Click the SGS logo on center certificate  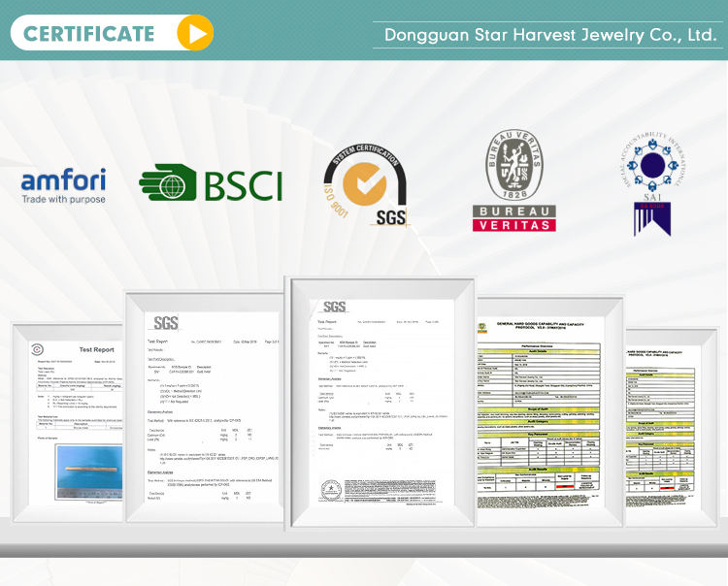[x=334, y=307]
